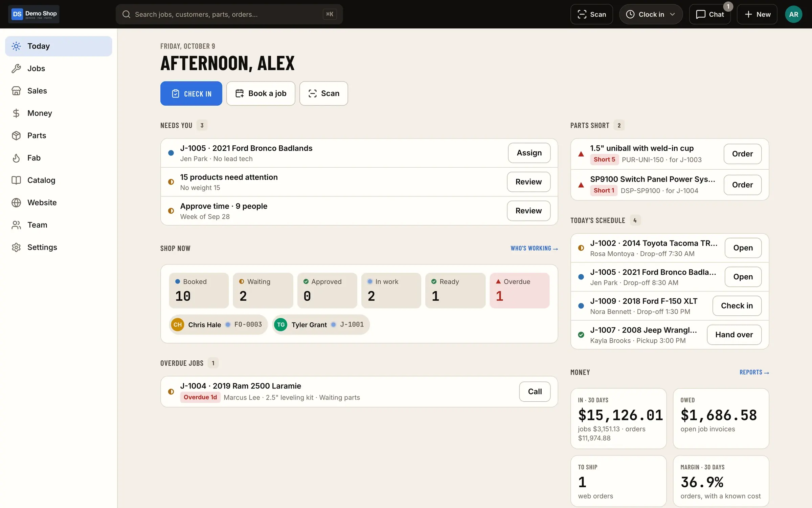Open Website in the sidebar
Viewport: 812px width, 508px height.
(59, 203)
